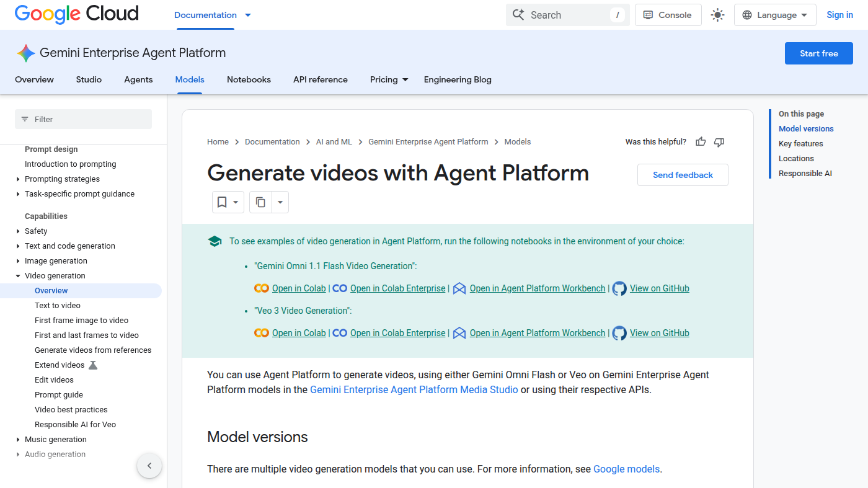Jump to Key features in page outline
This screenshot has width=868, height=488.
801,144
